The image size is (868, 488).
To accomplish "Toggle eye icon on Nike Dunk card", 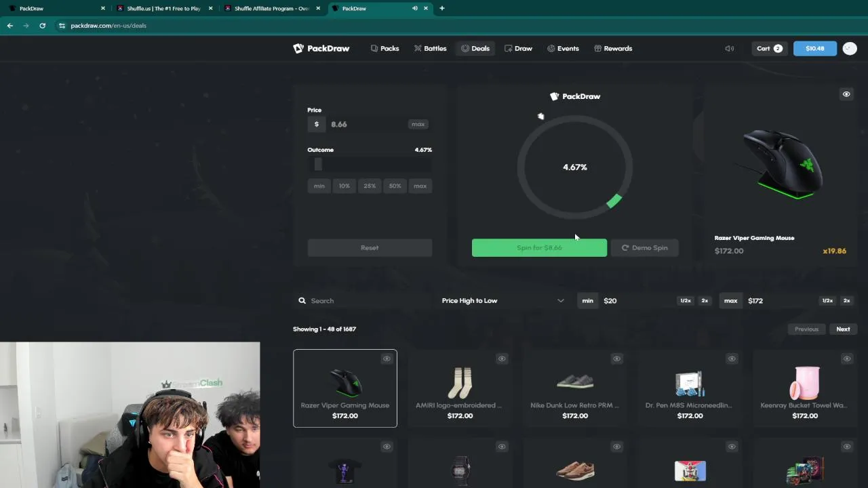I will [x=616, y=359].
